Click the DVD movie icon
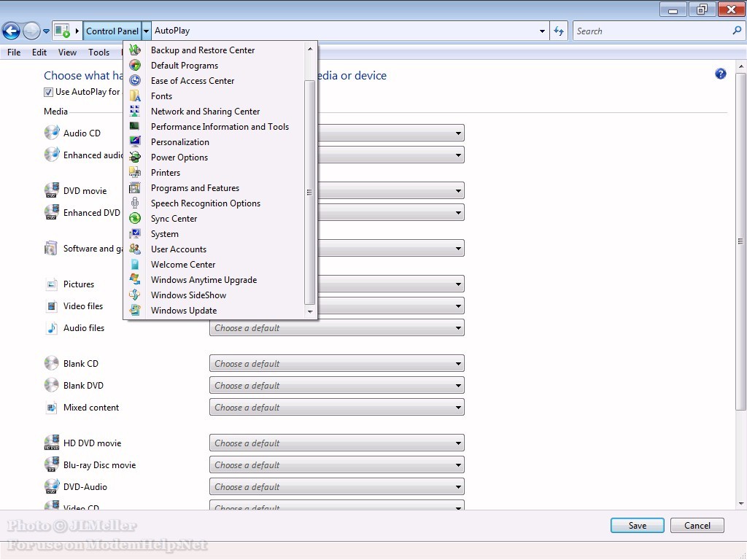 pyautogui.click(x=52, y=190)
